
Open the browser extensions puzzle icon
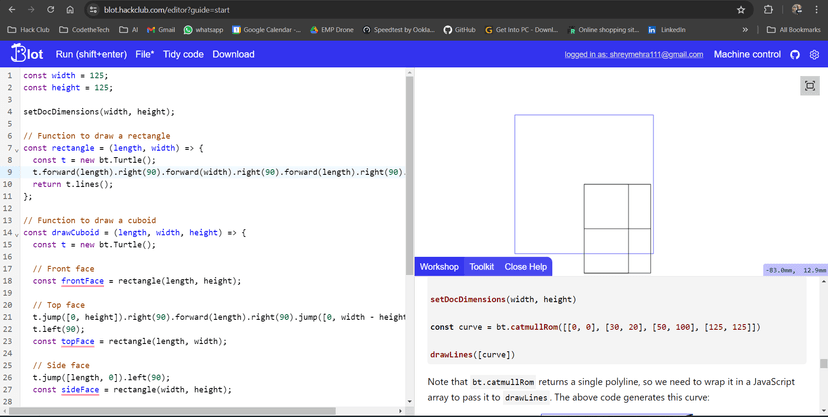(768, 9)
